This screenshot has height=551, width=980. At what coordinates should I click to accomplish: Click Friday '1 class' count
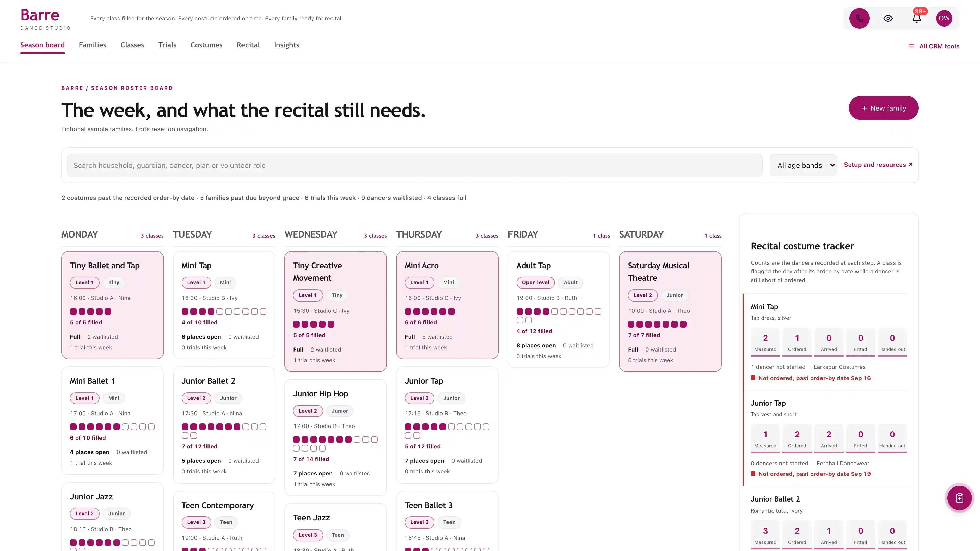click(x=601, y=236)
